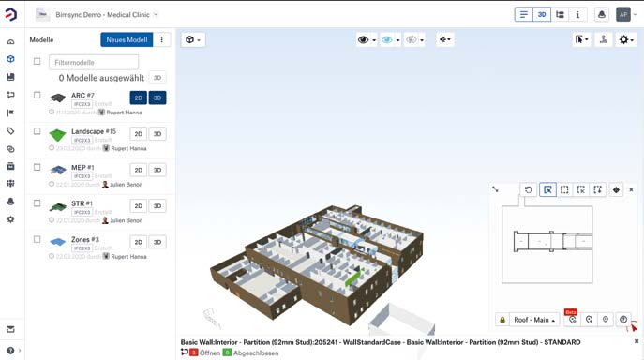This screenshot has height=360, width=644.
Task: Open the cube view dropdown in viewer
Action: pyautogui.click(x=193, y=40)
